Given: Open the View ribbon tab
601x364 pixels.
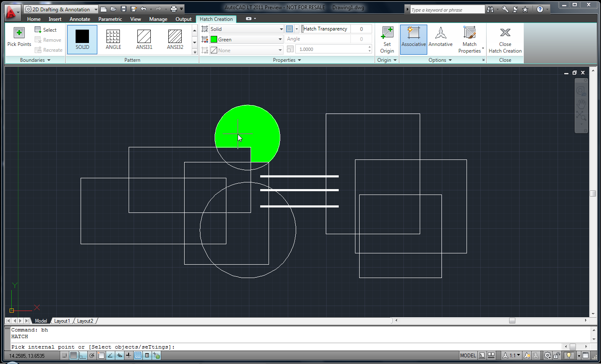Looking at the screenshot, I should pyautogui.click(x=135, y=19).
